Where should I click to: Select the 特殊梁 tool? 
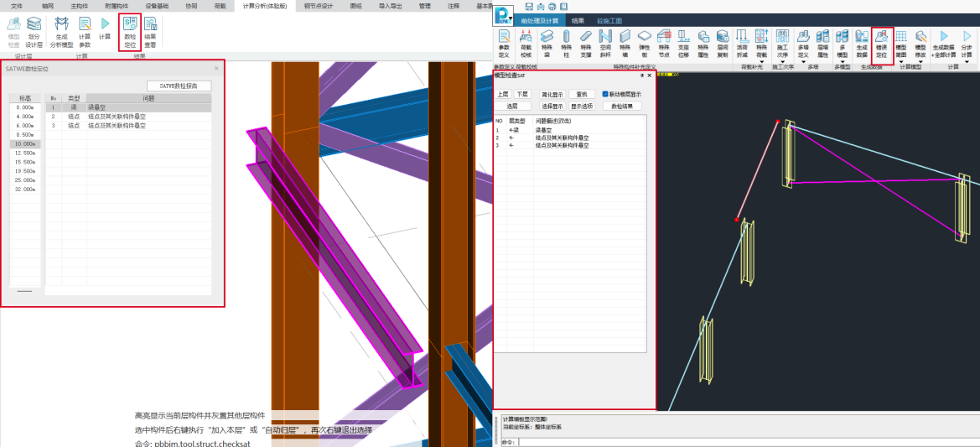point(547,42)
